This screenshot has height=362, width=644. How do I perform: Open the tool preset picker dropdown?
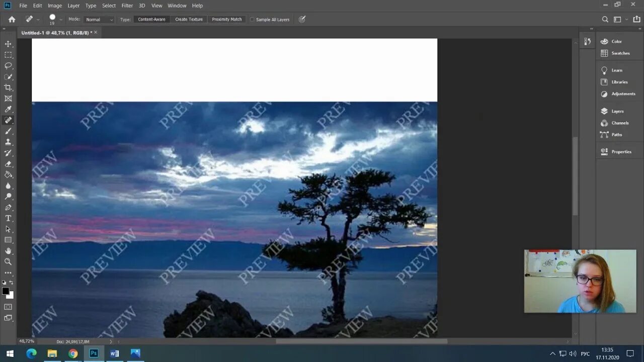point(38,20)
